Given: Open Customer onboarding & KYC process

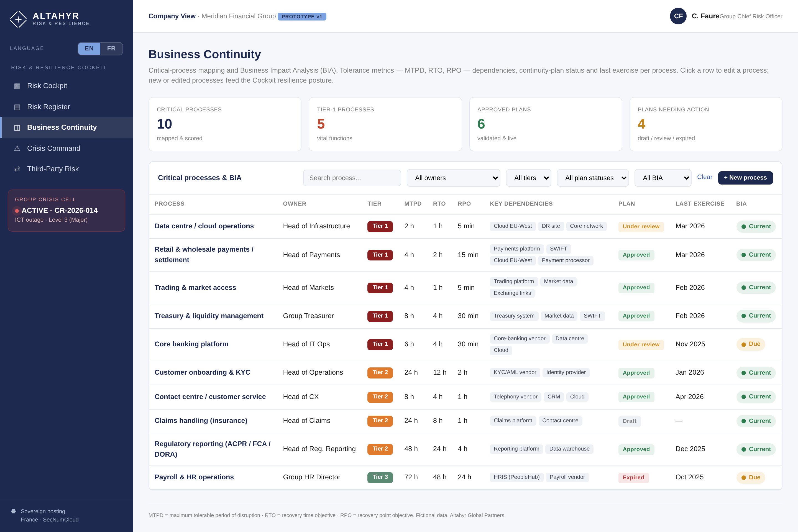Looking at the screenshot, I should [x=465, y=372].
